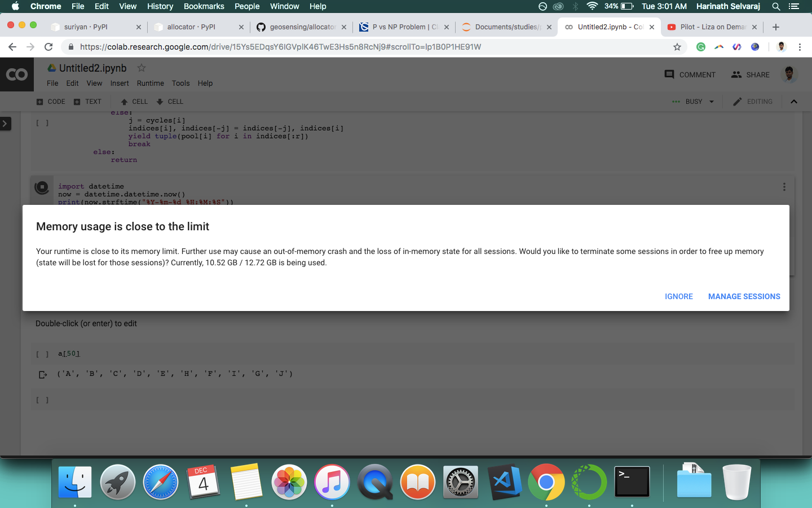The width and height of the screenshot is (812, 508).
Task: Open the Colab Edit menu
Action: click(x=72, y=83)
